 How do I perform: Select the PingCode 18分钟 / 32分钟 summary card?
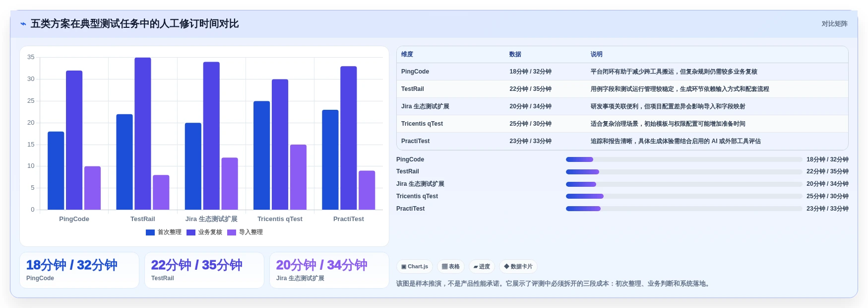coord(79,270)
